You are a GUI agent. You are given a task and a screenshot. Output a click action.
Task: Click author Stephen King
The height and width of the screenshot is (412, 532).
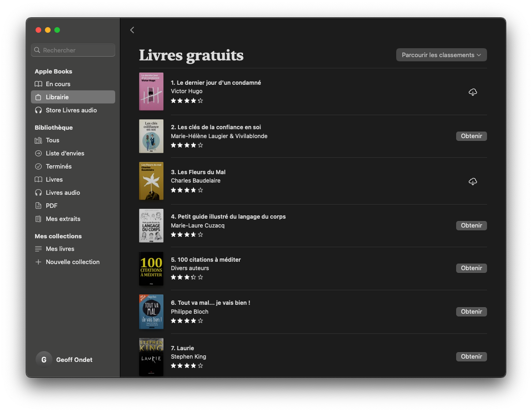point(188,357)
